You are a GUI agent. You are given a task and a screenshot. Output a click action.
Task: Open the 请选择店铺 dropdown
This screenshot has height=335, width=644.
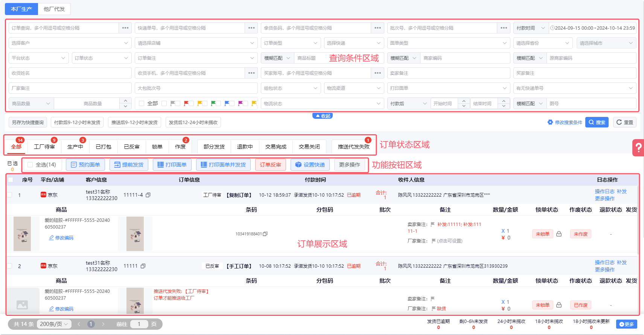click(x=196, y=43)
